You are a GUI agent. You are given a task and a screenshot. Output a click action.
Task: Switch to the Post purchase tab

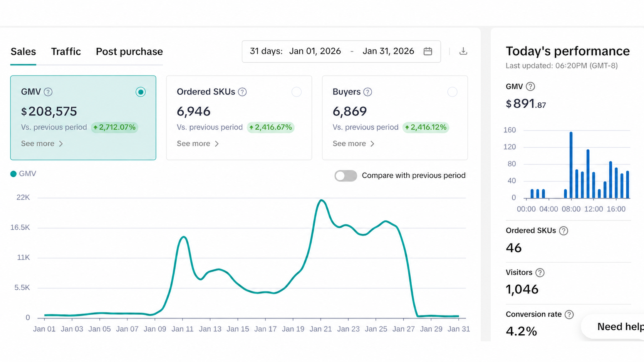129,52
